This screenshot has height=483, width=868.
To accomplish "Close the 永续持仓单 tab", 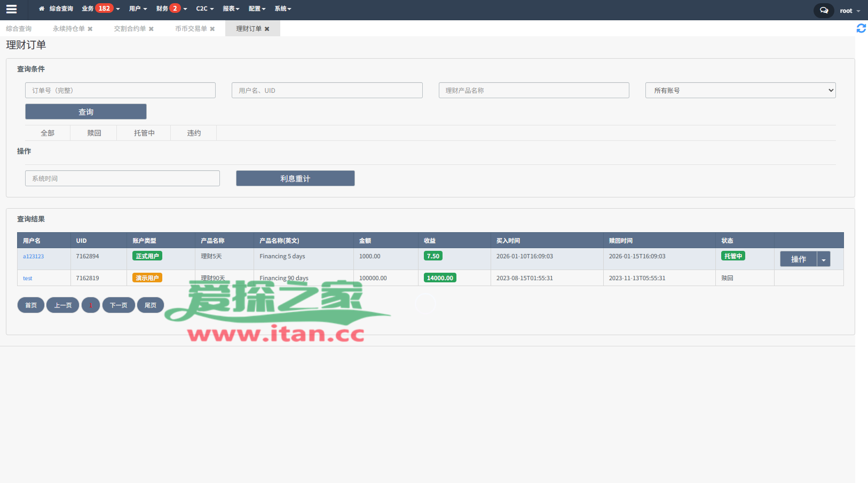I will click(x=90, y=29).
